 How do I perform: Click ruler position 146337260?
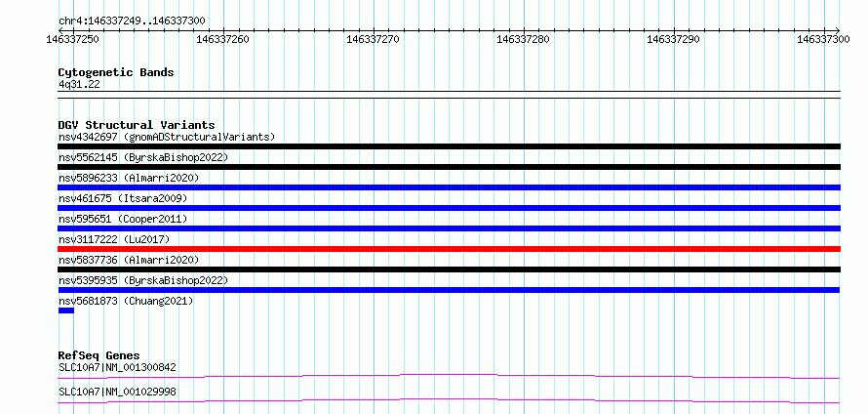click(x=223, y=39)
